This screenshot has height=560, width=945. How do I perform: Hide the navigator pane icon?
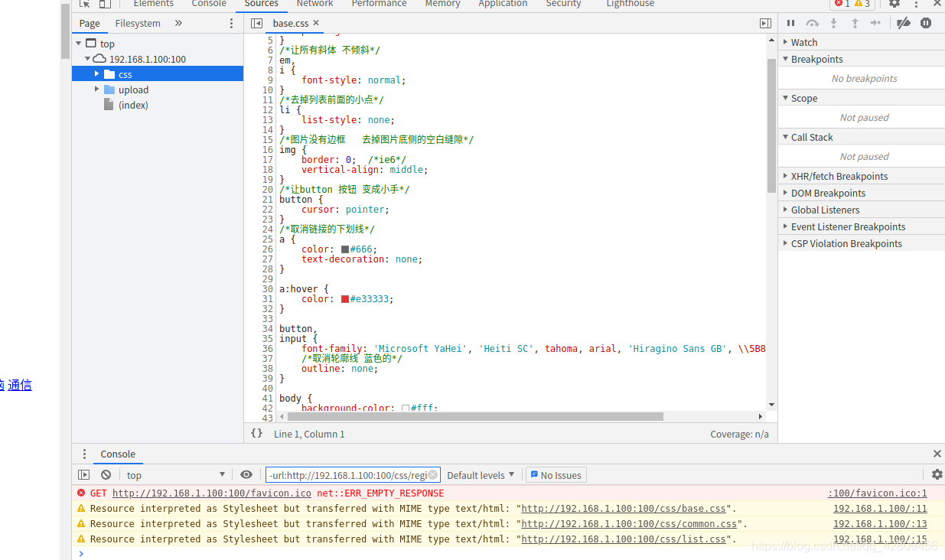click(x=257, y=24)
